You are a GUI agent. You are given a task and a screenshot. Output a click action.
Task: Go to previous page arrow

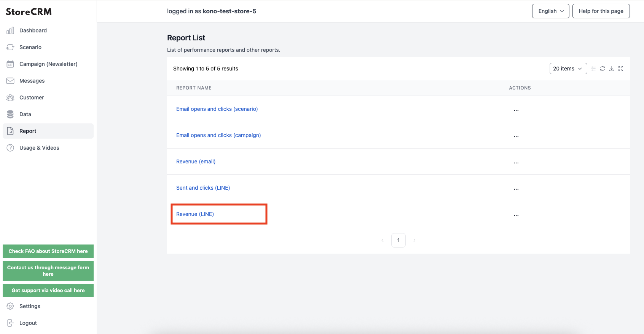(383, 240)
